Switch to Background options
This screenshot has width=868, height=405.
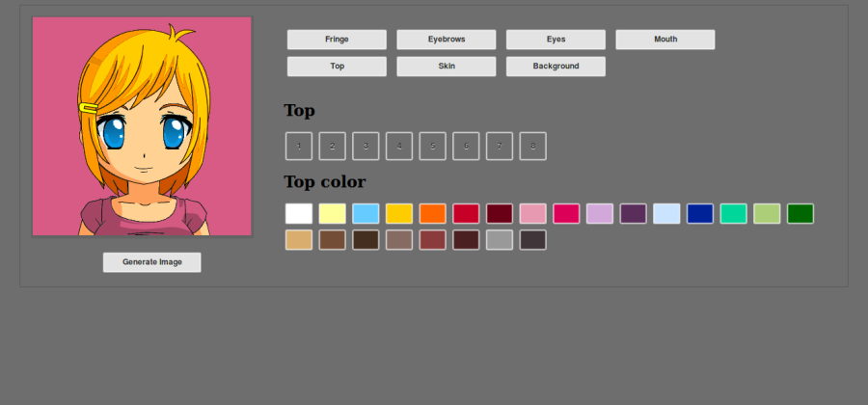click(556, 67)
